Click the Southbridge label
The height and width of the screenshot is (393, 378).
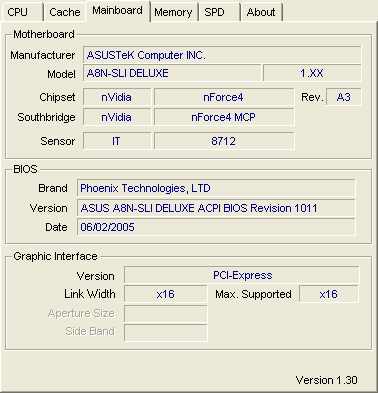(x=46, y=117)
